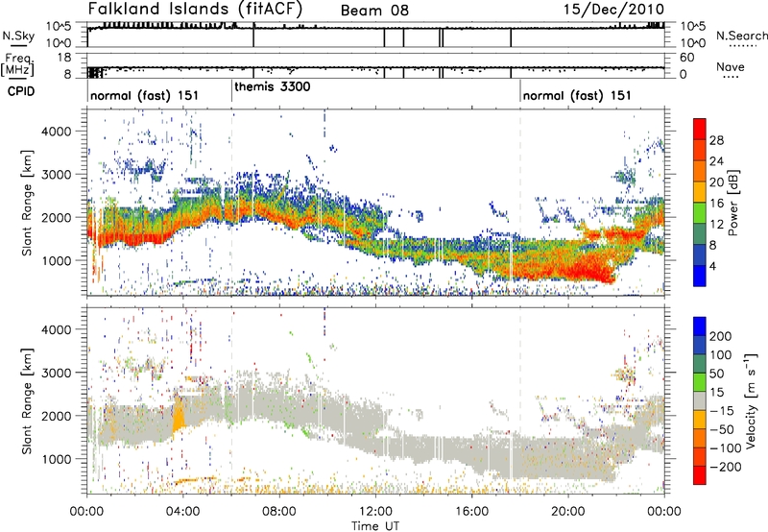This screenshot has width=768, height=532.
Task: Click the 'Velocity [m s-1]' colorbar title
Action: 752,400
